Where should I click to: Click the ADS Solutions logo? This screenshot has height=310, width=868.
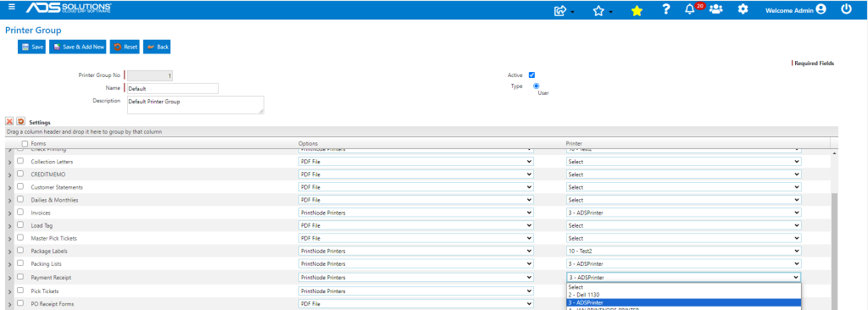pyautogui.click(x=69, y=8)
